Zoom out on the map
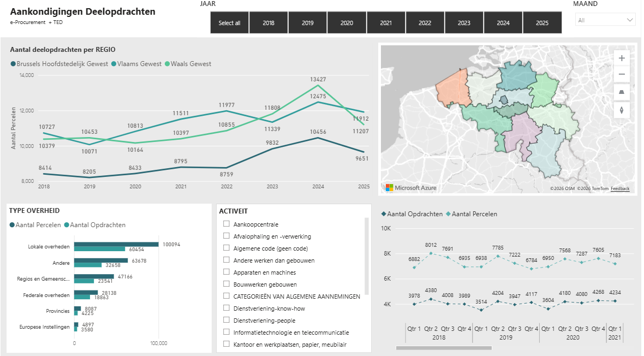Image resolution: width=644 pixels, height=356 pixels. click(x=622, y=74)
